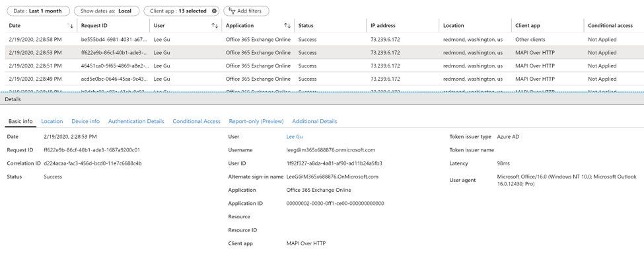
Task: Open the Additional Details tab
Action: (x=314, y=121)
